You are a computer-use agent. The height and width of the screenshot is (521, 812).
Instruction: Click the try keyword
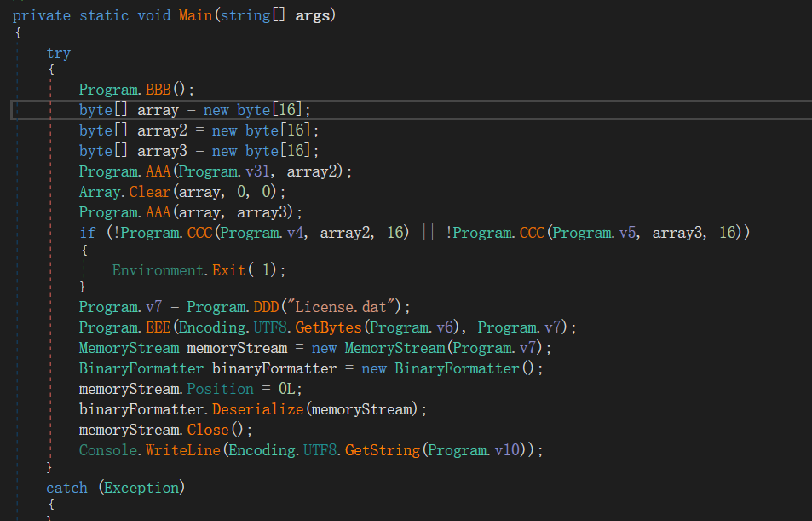[x=59, y=53]
